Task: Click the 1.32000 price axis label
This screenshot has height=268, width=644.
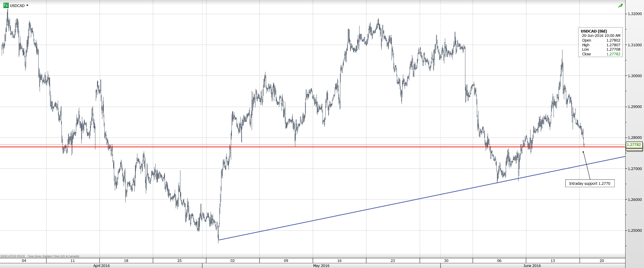Action: point(635,14)
